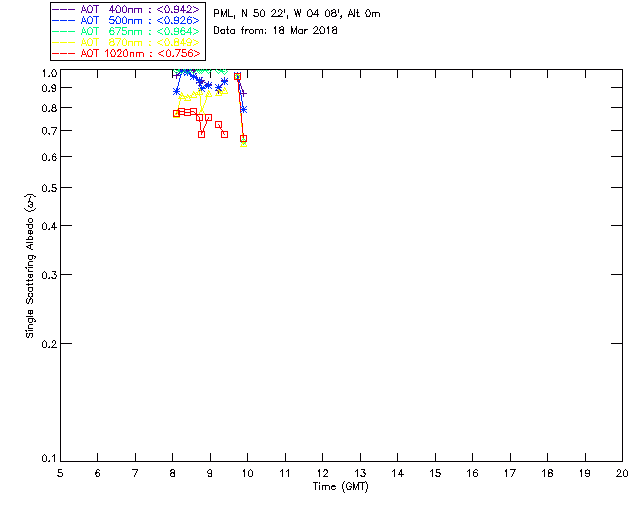The image size is (640, 512).
Task: Click the y-axis tick label 0.9
Action: coord(49,88)
